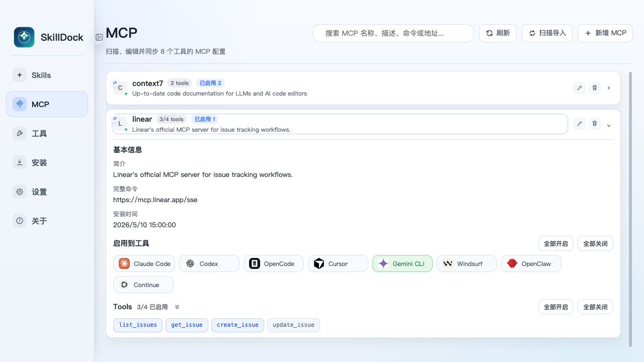Delete the linear MCP with the trash icon
This screenshot has width=644, height=362.
pyautogui.click(x=595, y=124)
